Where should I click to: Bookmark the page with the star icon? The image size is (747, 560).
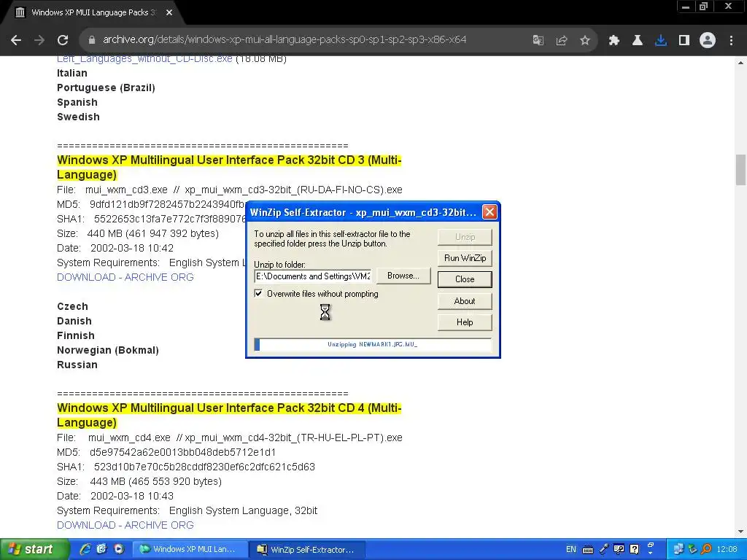[585, 40]
